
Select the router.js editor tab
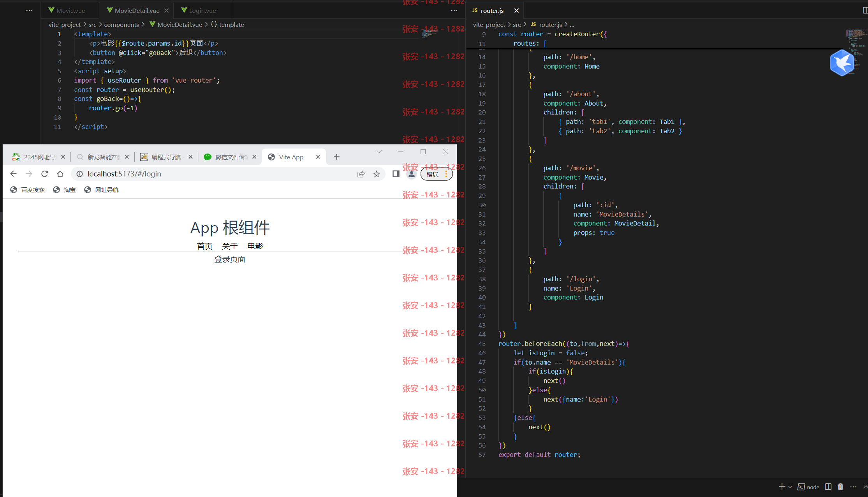(x=492, y=11)
